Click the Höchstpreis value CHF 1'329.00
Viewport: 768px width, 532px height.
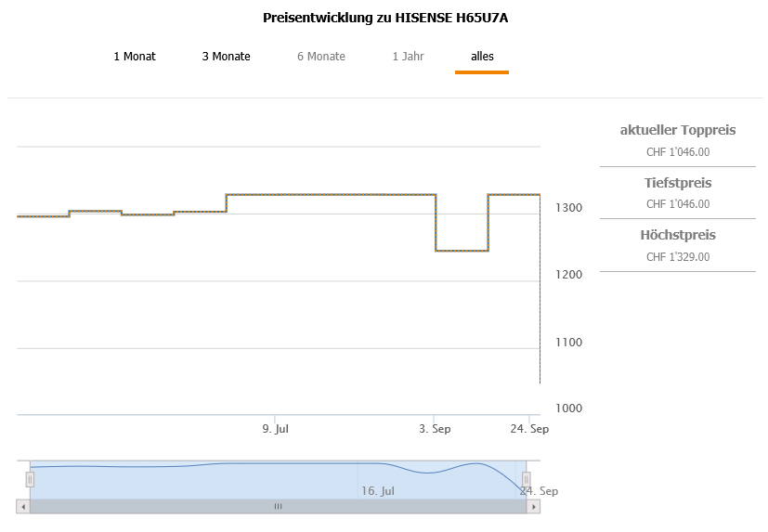678,257
